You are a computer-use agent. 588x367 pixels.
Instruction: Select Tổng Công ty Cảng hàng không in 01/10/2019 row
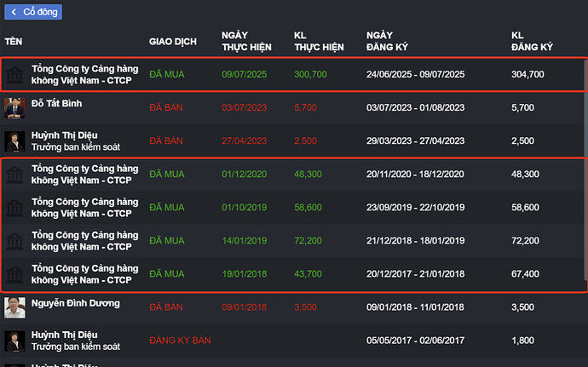(x=84, y=208)
